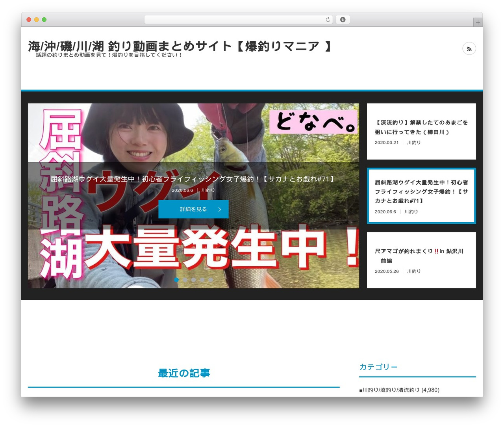This screenshot has height=427, width=504.
Task: Click the 最近の記事 heading
Action: tap(184, 373)
